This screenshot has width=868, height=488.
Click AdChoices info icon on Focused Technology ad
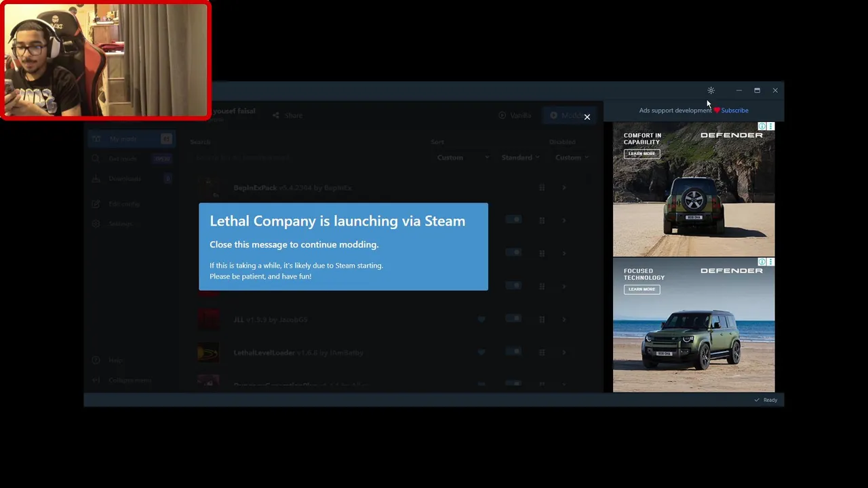762,262
